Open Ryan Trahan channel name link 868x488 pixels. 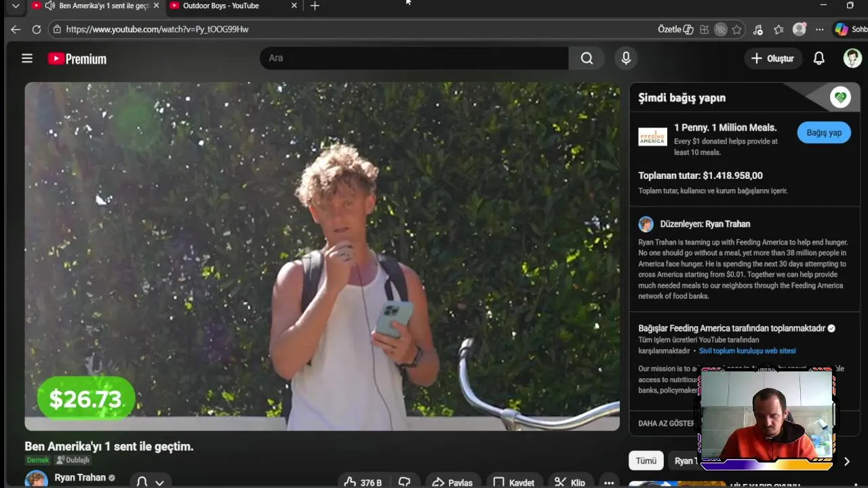coord(80,477)
